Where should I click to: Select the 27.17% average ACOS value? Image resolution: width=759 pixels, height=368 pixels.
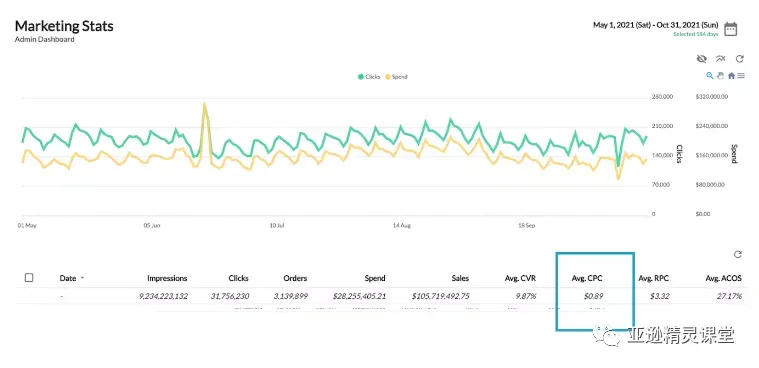tap(729, 296)
